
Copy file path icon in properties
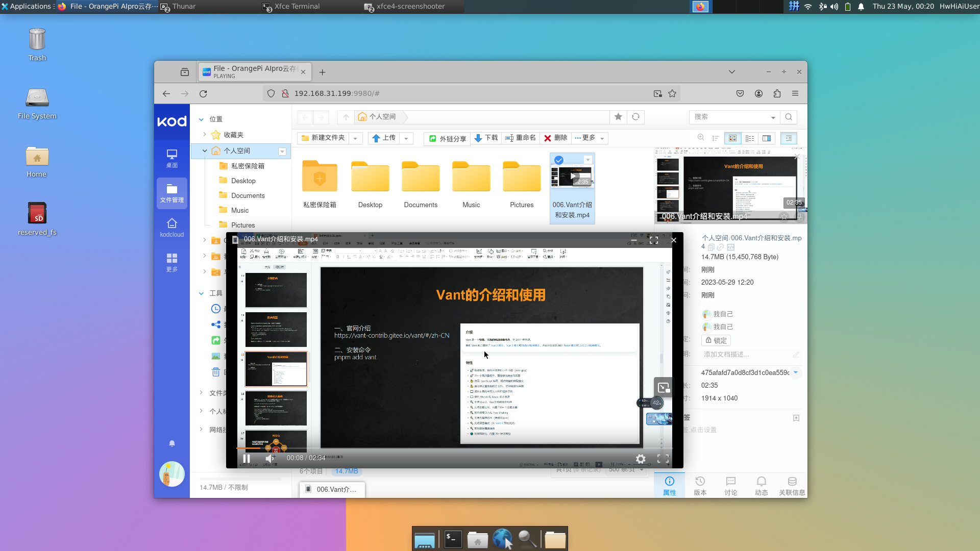pyautogui.click(x=711, y=247)
